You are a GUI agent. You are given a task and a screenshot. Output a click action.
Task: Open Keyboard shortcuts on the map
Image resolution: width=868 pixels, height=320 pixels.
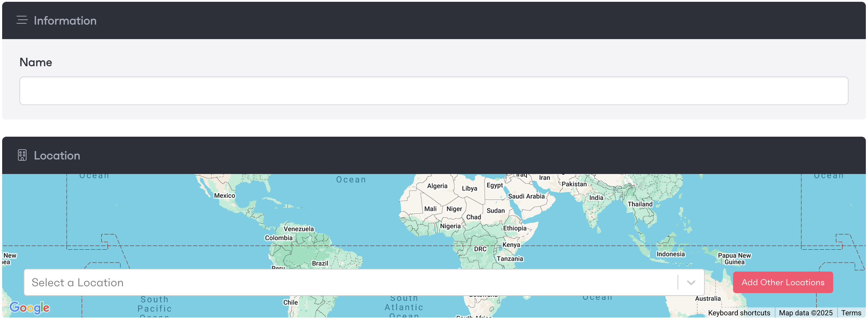739,313
